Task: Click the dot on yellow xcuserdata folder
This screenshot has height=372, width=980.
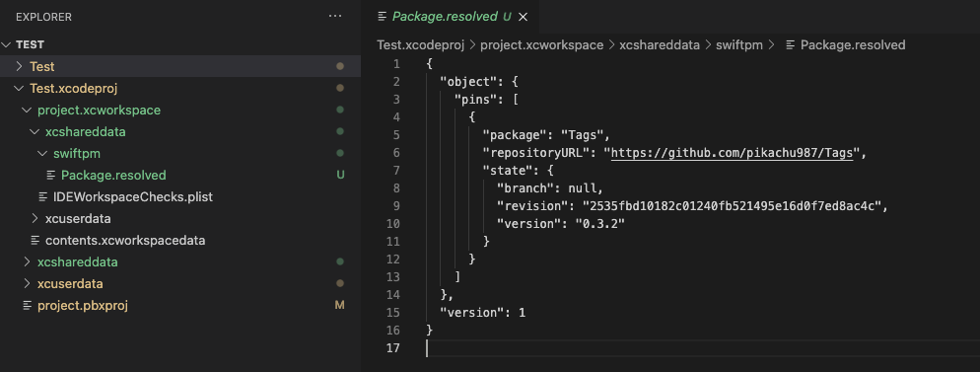Action: point(340,284)
